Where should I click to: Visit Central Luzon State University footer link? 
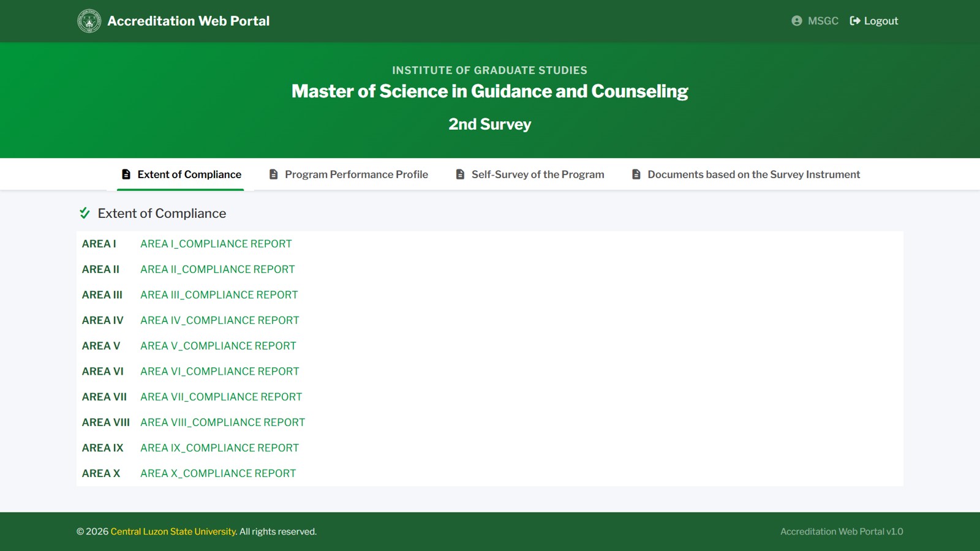coord(173,531)
